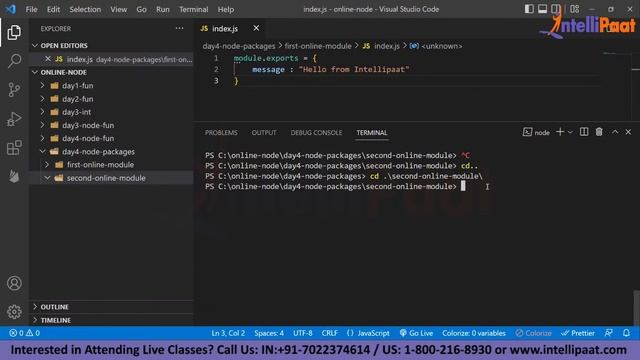Open the feedback icon in status bar
This screenshot has height=360, width=640.
(609, 333)
